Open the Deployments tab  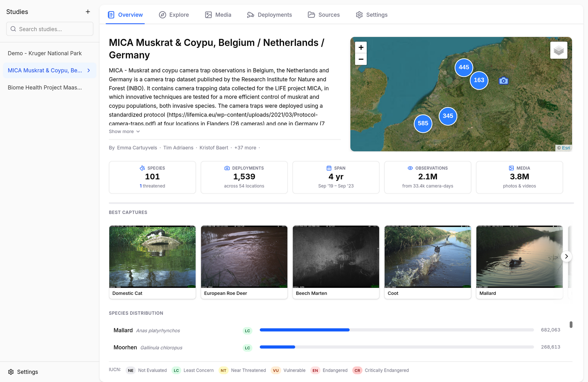tap(269, 15)
